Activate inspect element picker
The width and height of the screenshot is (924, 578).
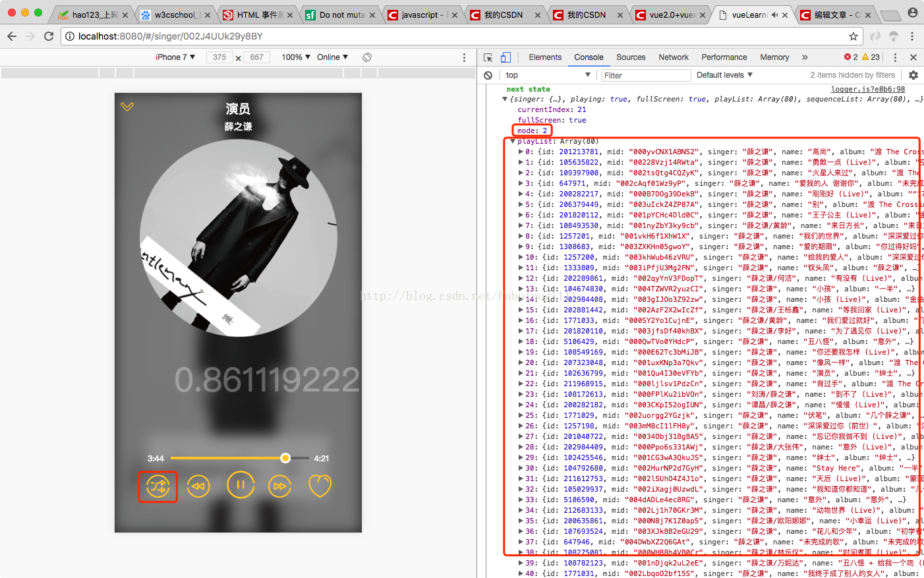[488, 57]
